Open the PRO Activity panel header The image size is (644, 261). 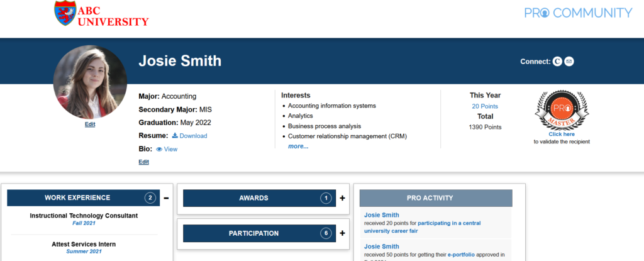pos(436,198)
